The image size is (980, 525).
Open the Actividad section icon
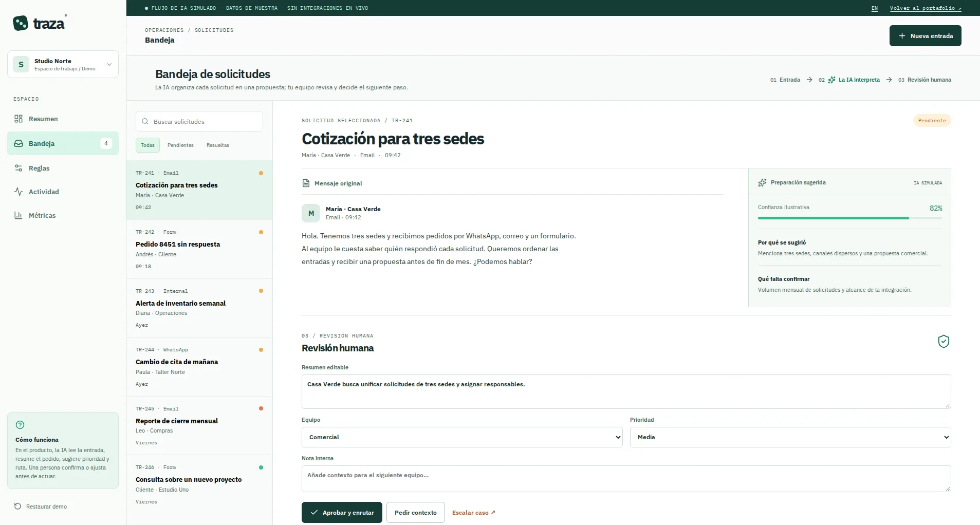tap(19, 192)
